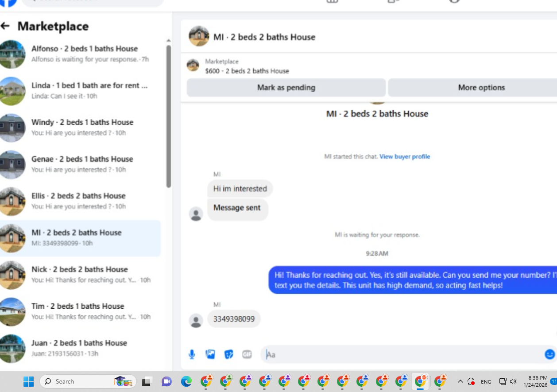Click 'Linda: Can I see it' preview text
The height and width of the screenshot is (392, 557).
57,96
